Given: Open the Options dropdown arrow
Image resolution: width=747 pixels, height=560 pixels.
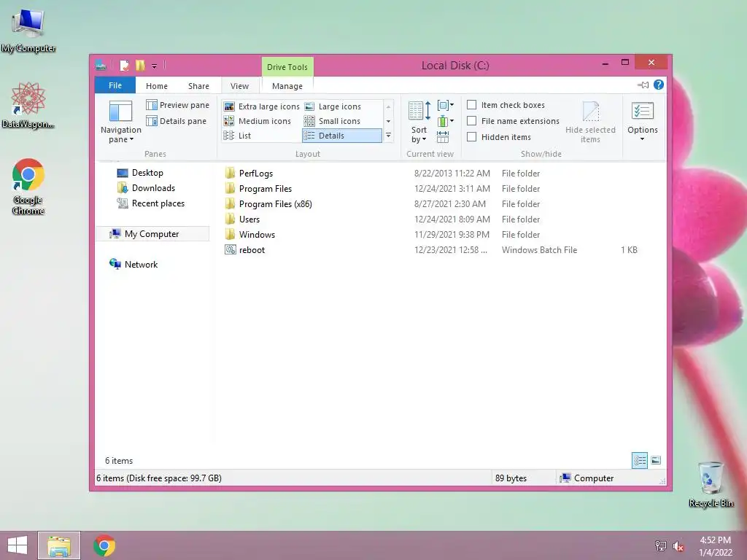Looking at the screenshot, I should [642, 139].
